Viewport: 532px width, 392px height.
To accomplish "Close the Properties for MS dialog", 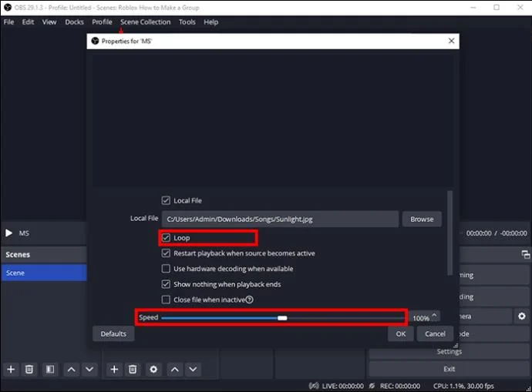I will (451, 41).
